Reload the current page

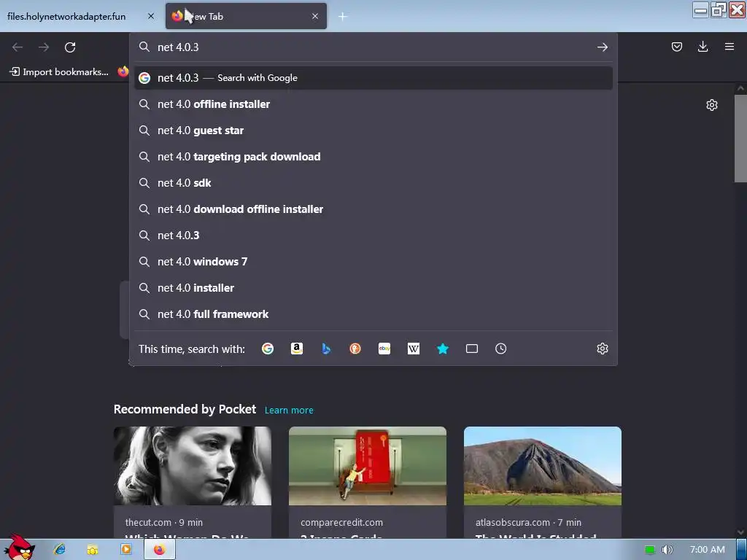click(x=70, y=47)
